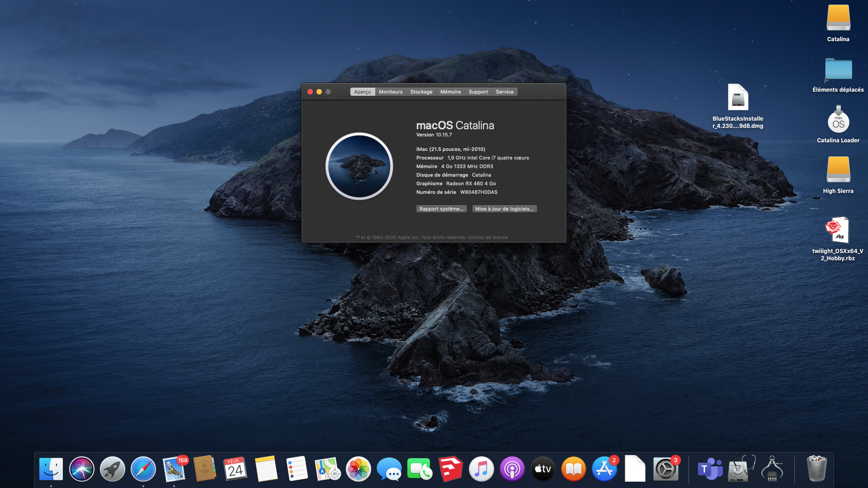Open the Apple TV app
This screenshot has height=488, width=868.
click(542, 469)
